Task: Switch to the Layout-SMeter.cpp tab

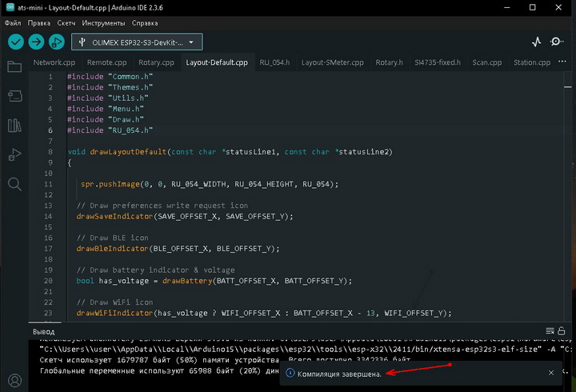Action: pyautogui.click(x=333, y=62)
